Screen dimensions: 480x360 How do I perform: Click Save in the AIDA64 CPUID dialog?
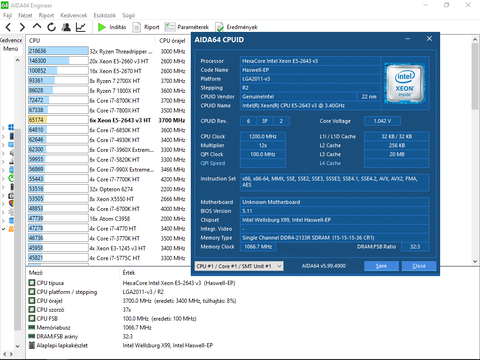click(381, 266)
